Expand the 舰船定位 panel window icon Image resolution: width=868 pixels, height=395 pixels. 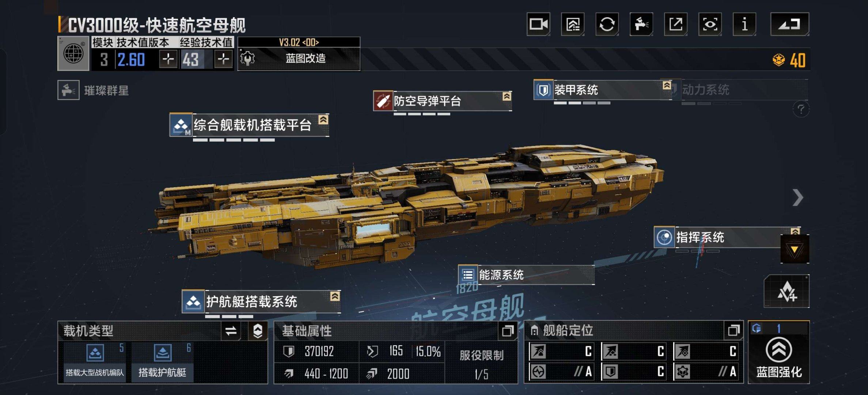734,330
